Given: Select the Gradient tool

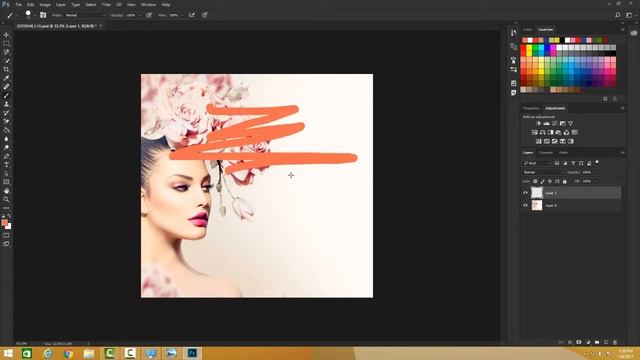Looking at the screenshot, I should coord(6,130).
